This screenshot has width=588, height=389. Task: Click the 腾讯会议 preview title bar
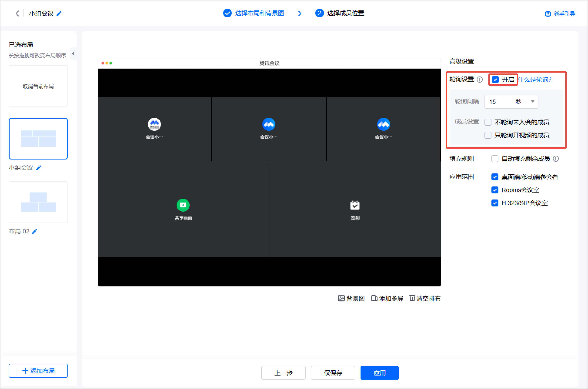[269, 63]
